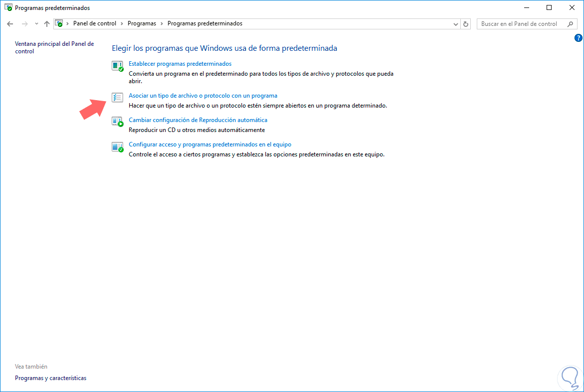Expand chevron after Programas breadcrumb

pos(162,24)
